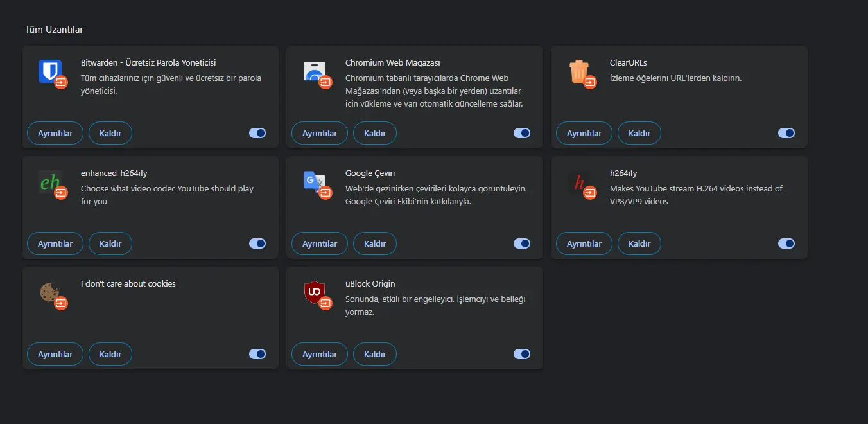Click the 'Google Çeviri' extension name
The width and height of the screenshot is (868, 424).
click(x=370, y=173)
